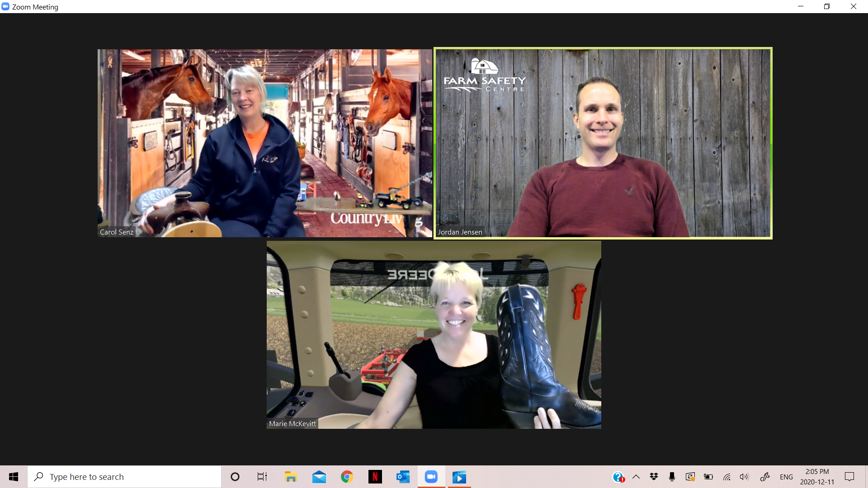Click Marie McKevitt's video tile

click(x=434, y=334)
